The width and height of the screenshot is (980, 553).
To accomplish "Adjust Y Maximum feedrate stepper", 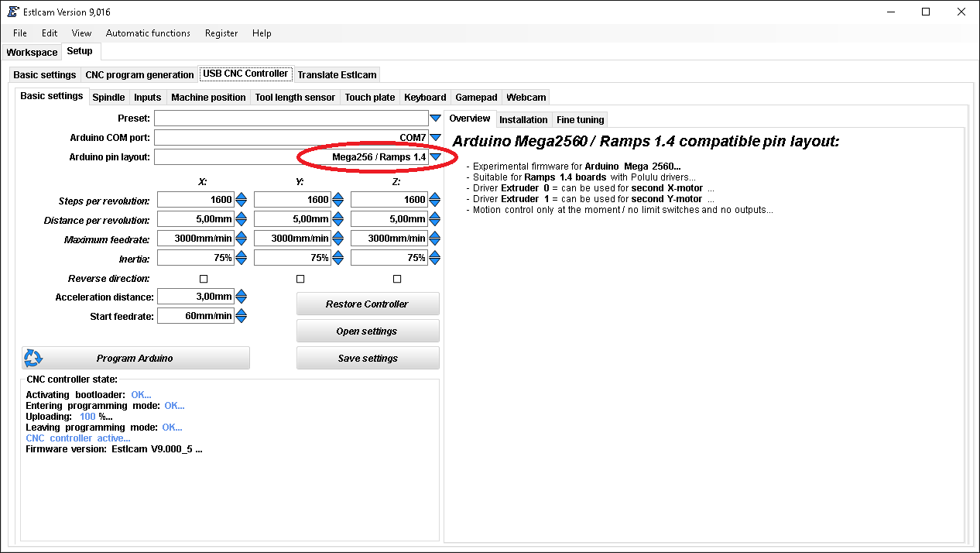I will pyautogui.click(x=338, y=239).
